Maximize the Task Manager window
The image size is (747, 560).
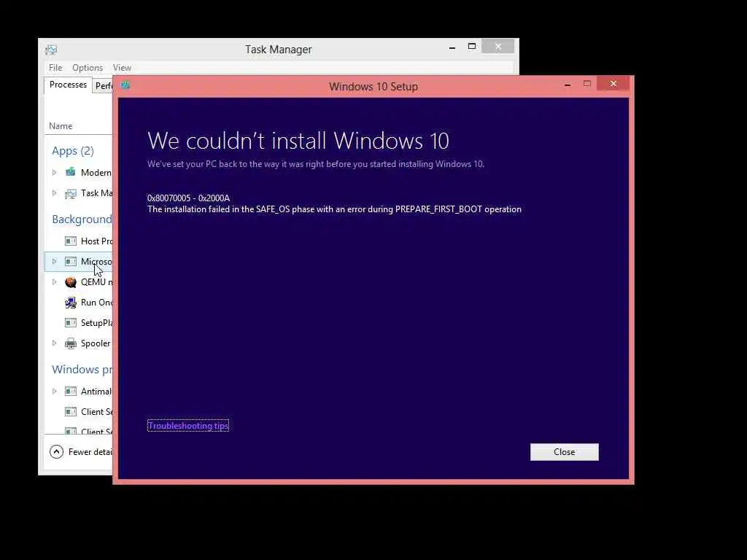point(472,46)
